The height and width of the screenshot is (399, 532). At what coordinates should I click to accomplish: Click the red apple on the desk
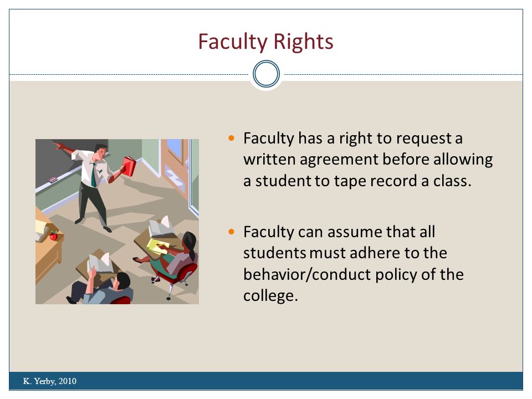click(53, 236)
